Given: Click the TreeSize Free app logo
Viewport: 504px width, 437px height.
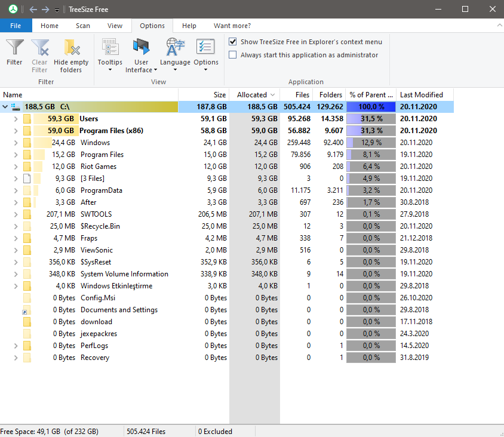Looking at the screenshot, I should click(x=13, y=10).
